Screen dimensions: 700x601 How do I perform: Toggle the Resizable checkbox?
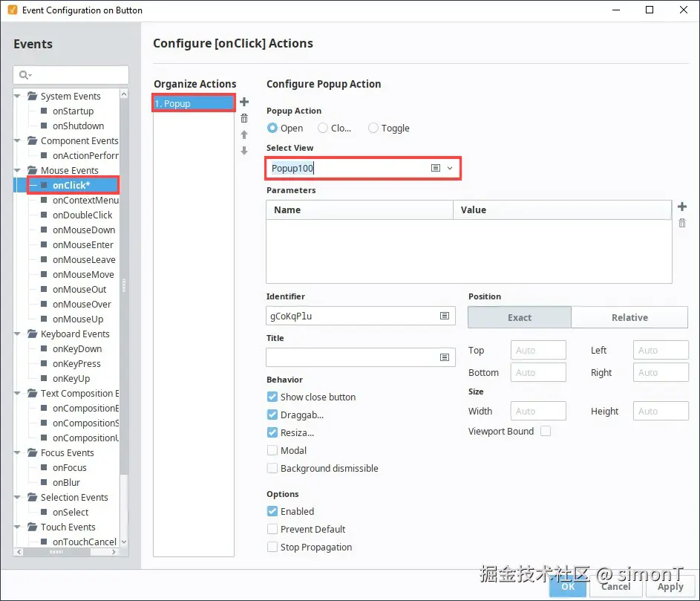click(x=272, y=432)
